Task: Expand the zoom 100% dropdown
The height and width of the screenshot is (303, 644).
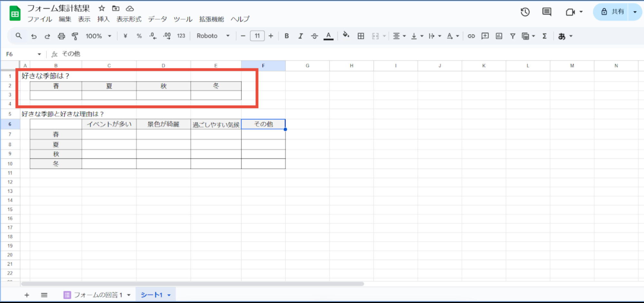Action: [110, 36]
